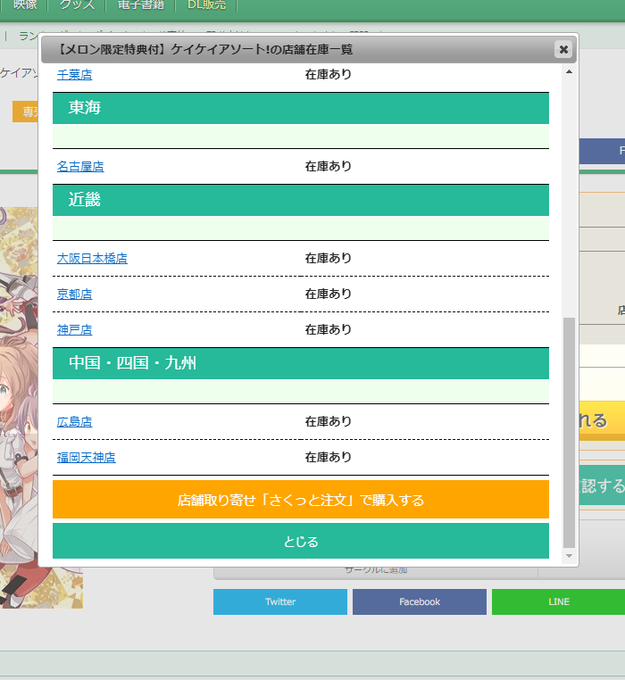Click 在庫あり status for 大阪日本橋店
This screenshot has height=680, width=625.
click(328, 258)
